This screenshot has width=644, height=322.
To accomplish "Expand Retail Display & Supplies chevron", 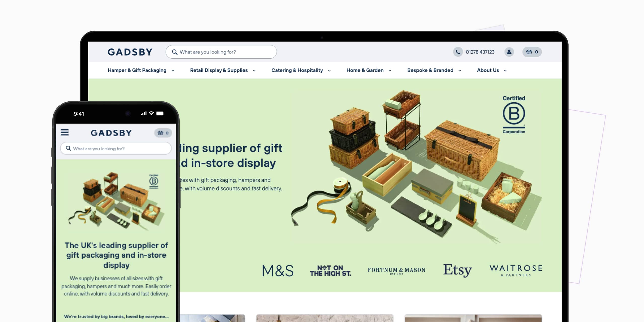I will click(254, 71).
